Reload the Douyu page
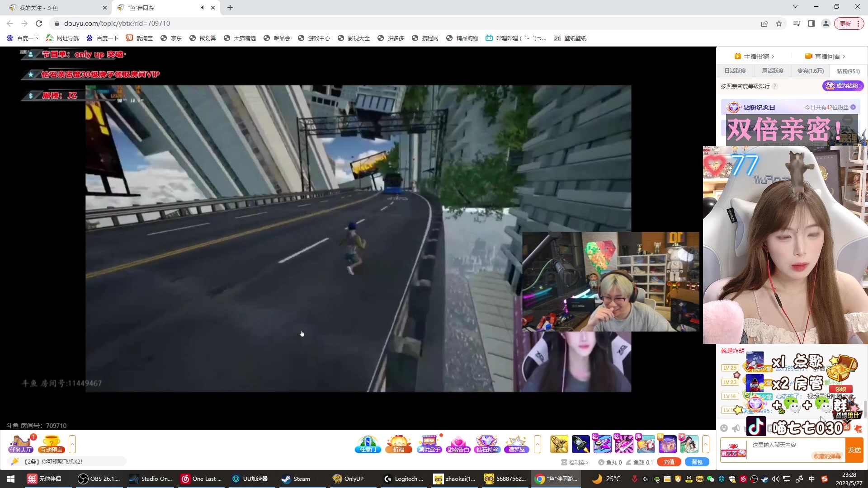 pyautogui.click(x=39, y=23)
